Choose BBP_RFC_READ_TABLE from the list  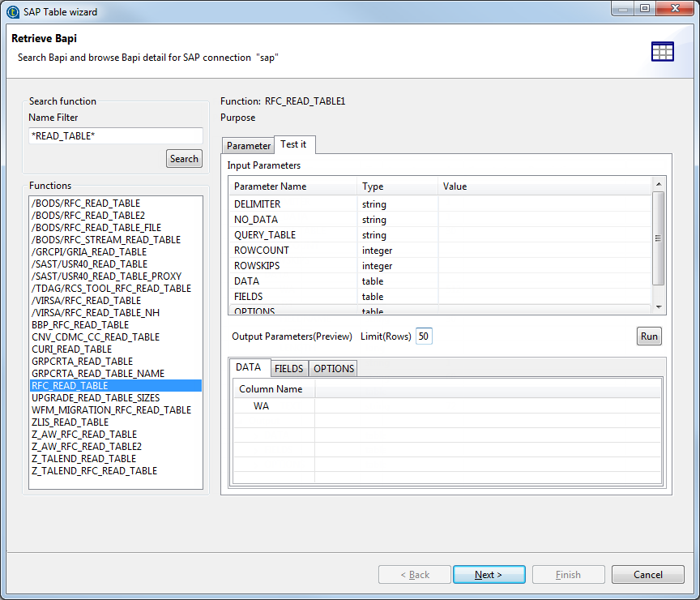point(79,325)
